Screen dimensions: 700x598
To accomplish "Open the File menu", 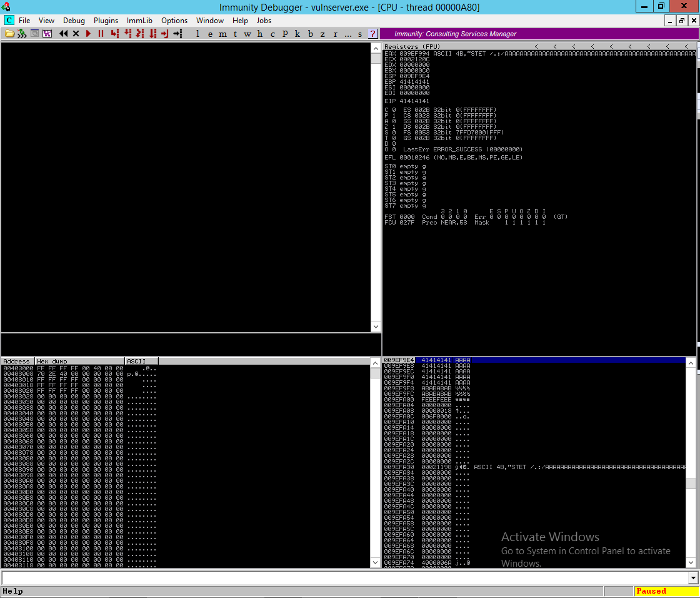I will pos(24,21).
